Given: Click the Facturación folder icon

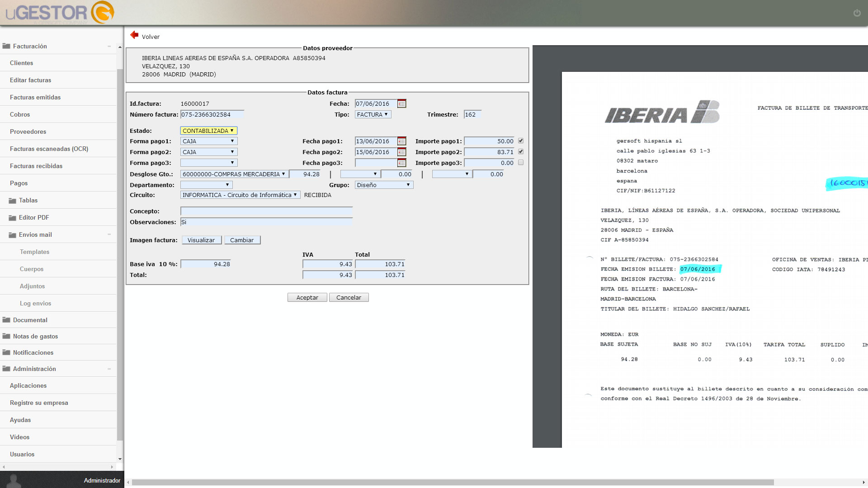Looking at the screenshot, I should [x=6, y=46].
